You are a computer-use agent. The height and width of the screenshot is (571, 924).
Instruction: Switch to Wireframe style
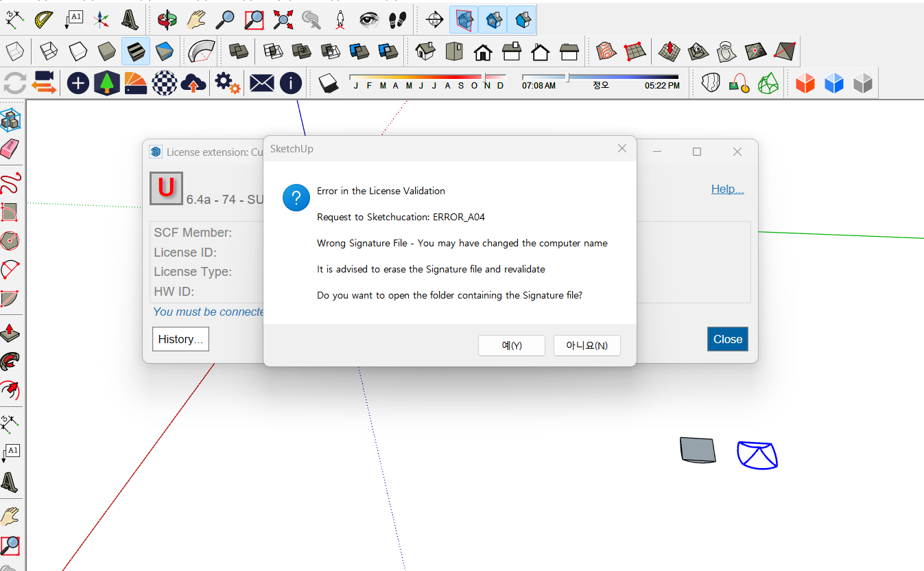pos(49,51)
